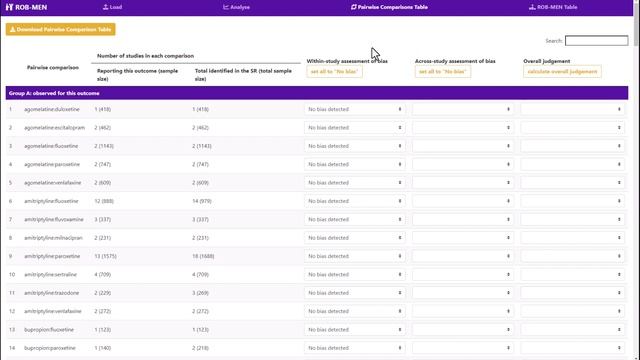Open overall judgement dropdown for amitriptyline:fluvoxamine
The image size is (640, 360).
(x=573, y=220)
